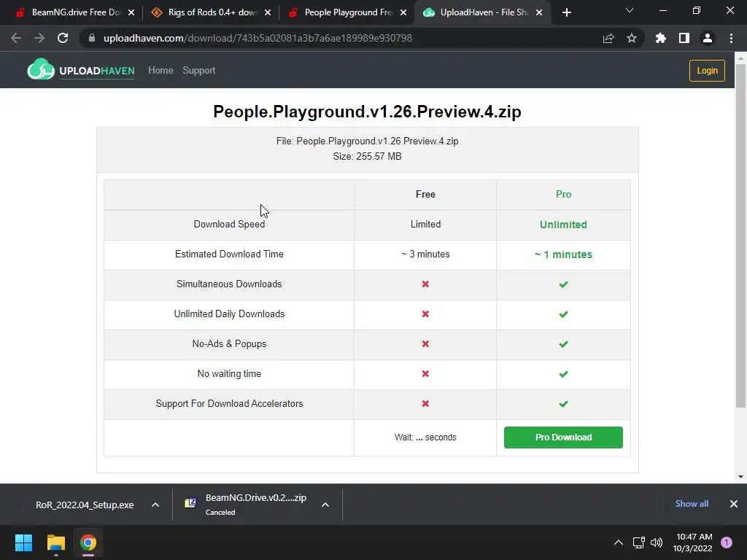The height and width of the screenshot is (560, 747).
Task: Click the Wait seconds countdown text
Action: pos(425,437)
